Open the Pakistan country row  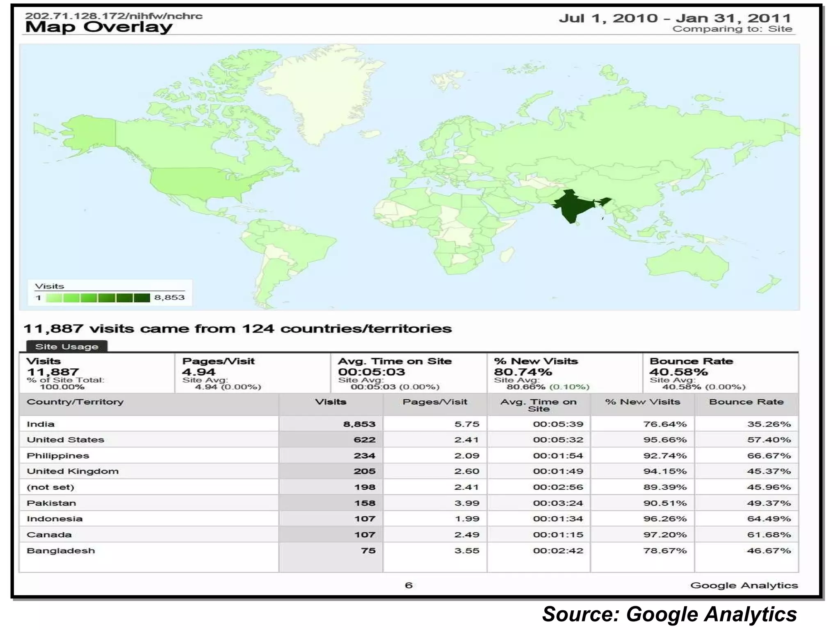409,503
